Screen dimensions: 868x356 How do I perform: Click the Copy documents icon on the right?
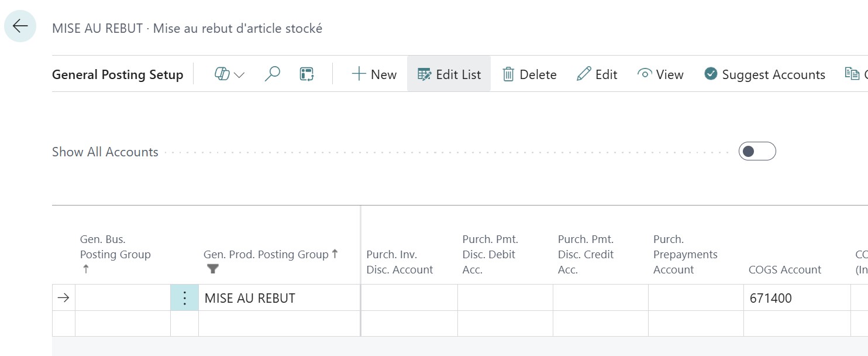[852, 73]
